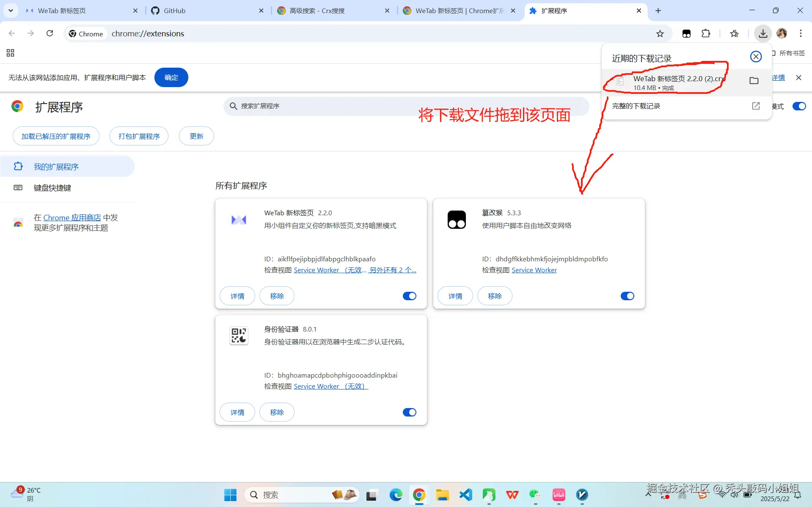812x507 pixels.
Task: Open the Chrome three-dot menu
Action: pyautogui.click(x=801, y=34)
